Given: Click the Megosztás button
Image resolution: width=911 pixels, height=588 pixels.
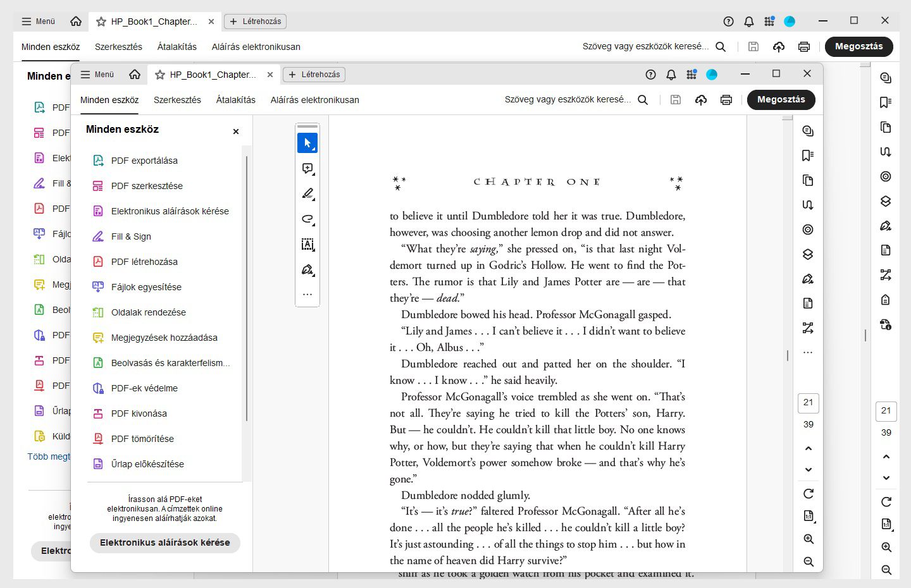Looking at the screenshot, I should pyautogui.click(x=781, y=99).
